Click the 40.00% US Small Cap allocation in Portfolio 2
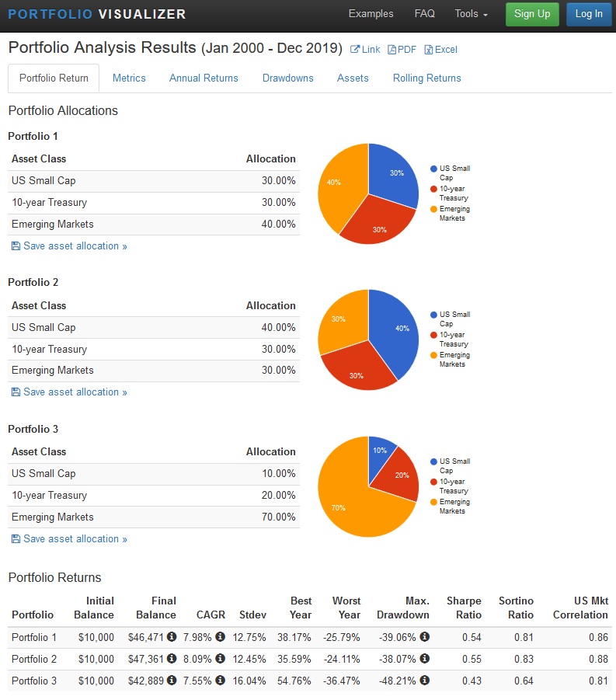The image size is (616, 700). [279, 327]
